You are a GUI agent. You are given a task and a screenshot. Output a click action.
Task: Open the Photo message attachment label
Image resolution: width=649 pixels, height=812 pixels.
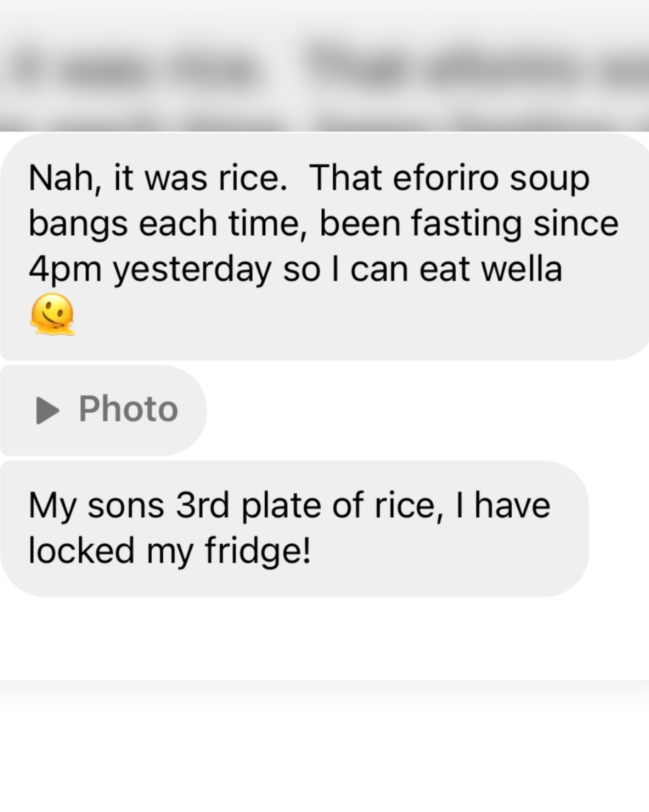click(x=128, y=409)
